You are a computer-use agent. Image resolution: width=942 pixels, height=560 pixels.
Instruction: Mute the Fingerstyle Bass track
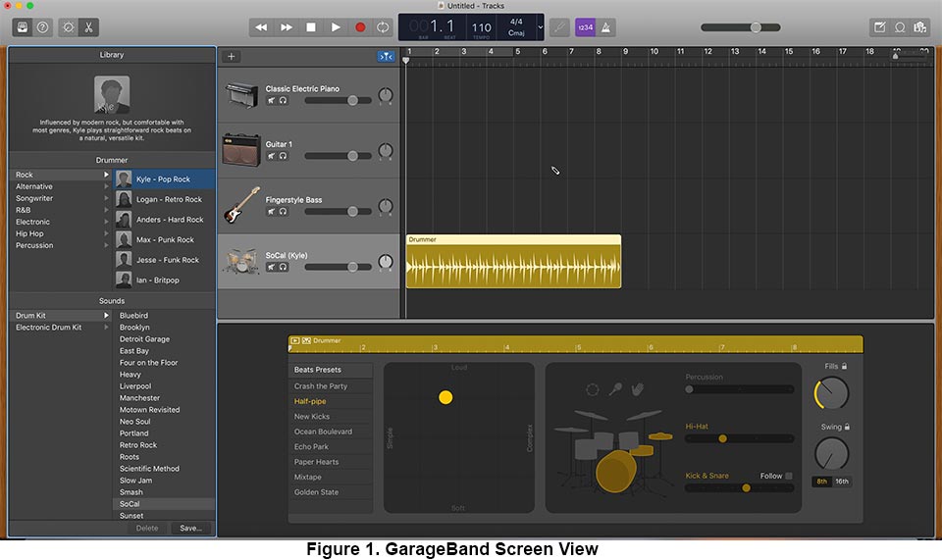(272, 211)
